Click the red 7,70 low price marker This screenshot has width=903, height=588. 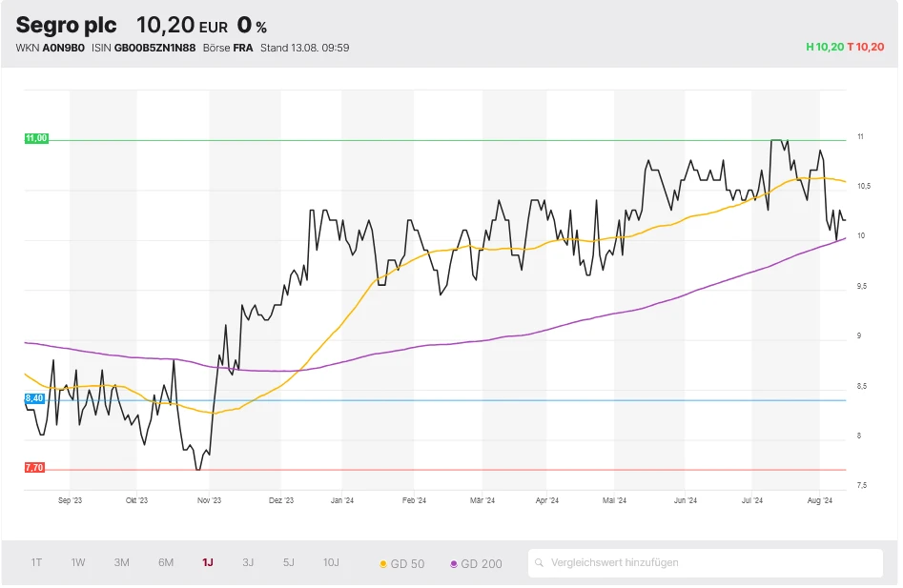point(34,468)
